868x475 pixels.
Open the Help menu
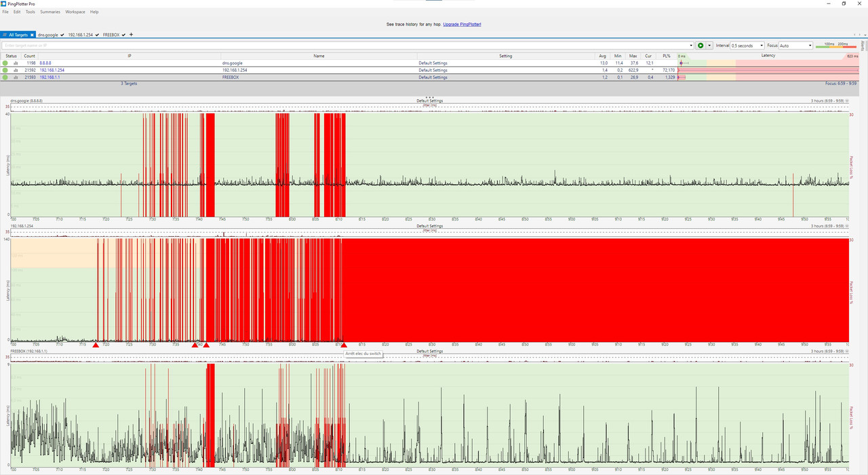tap(94, 12)
